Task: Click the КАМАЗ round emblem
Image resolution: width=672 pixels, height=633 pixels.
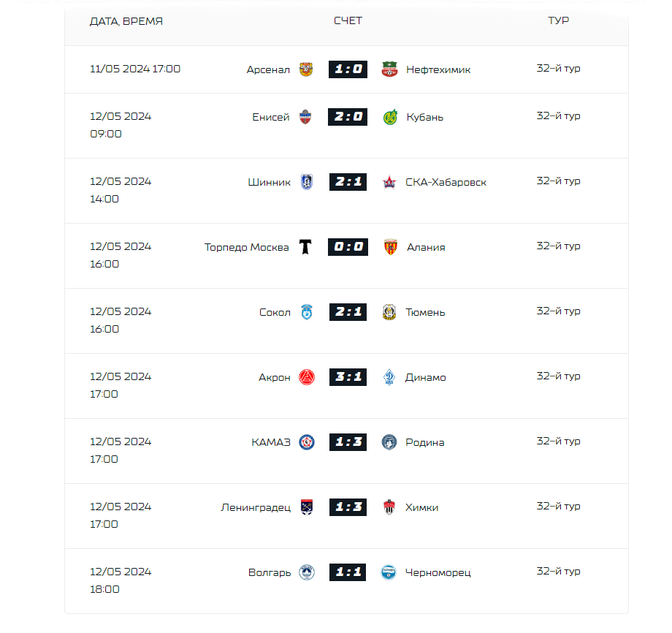Action: tap(307, 442)
